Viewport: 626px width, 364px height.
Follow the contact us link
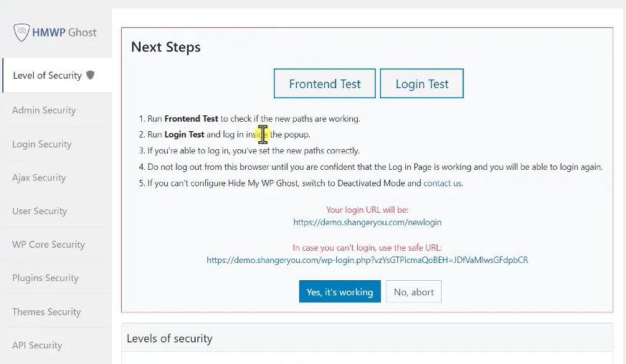pos(442,183)
